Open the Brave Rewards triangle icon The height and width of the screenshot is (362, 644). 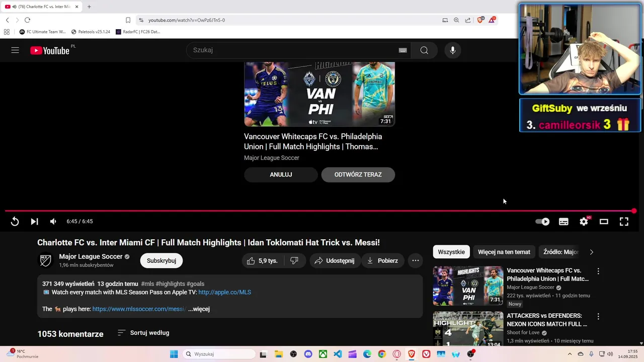492,20
